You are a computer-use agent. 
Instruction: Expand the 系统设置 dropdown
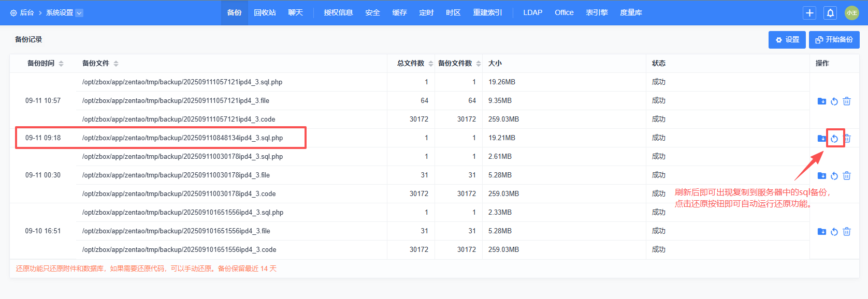79,13
